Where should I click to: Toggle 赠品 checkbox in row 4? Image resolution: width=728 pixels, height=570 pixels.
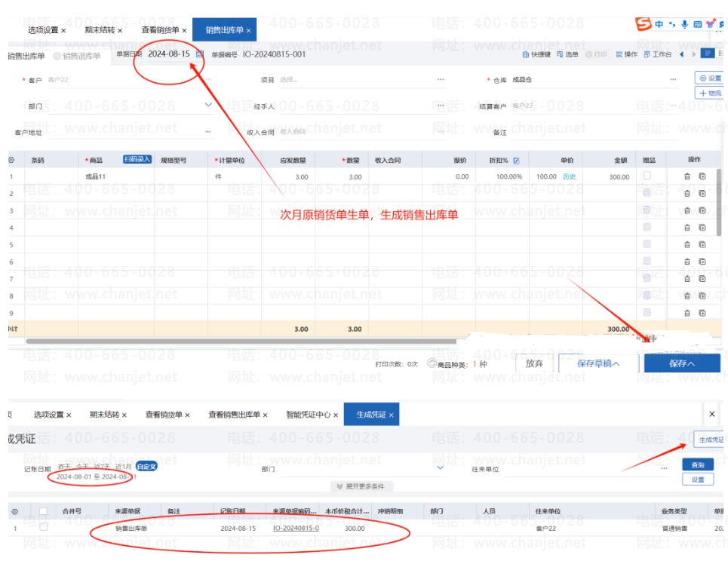[647, 227]
